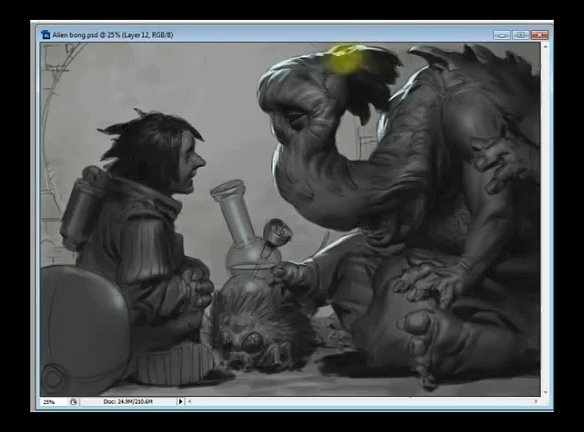Screen dimensions: 584x432
Task: Click the 25% zoom level field
Action: point(54,402)
